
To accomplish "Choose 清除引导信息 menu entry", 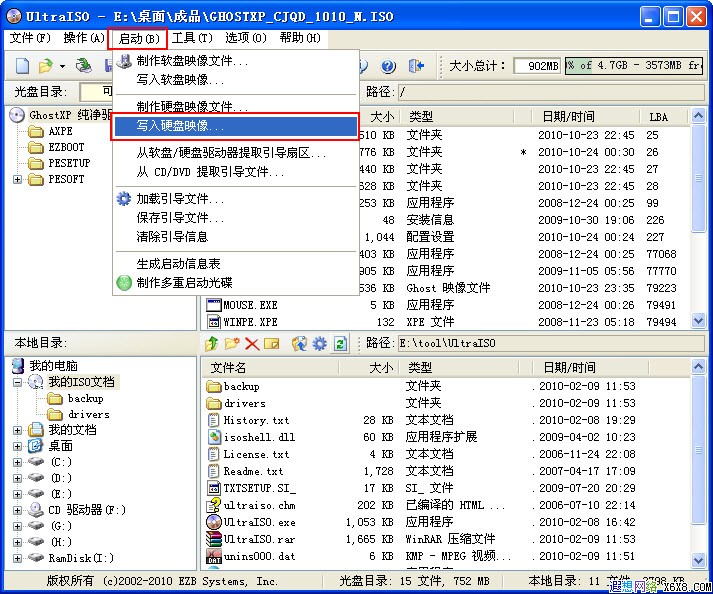I will (235, 237).
